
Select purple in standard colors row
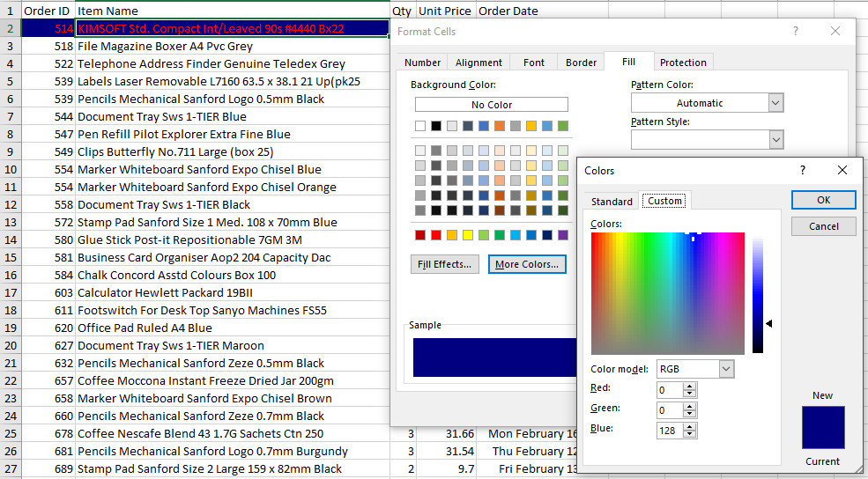click(x=563, y=235)
